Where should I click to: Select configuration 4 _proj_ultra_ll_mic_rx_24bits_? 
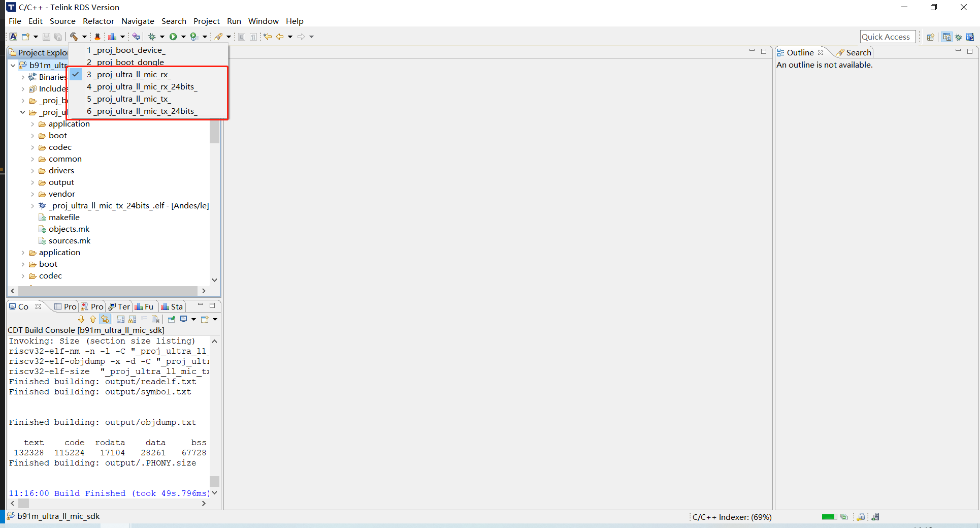pyautogui.click(x=147, y=86)
